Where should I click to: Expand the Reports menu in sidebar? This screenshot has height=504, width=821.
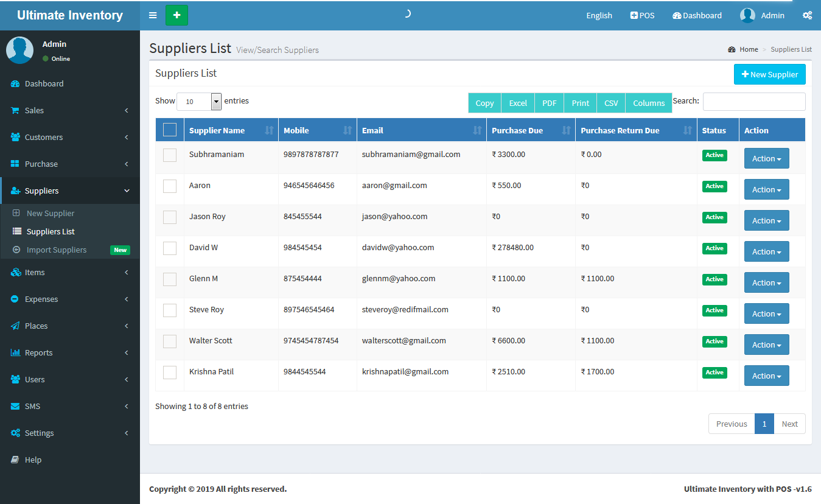[39, 353]
